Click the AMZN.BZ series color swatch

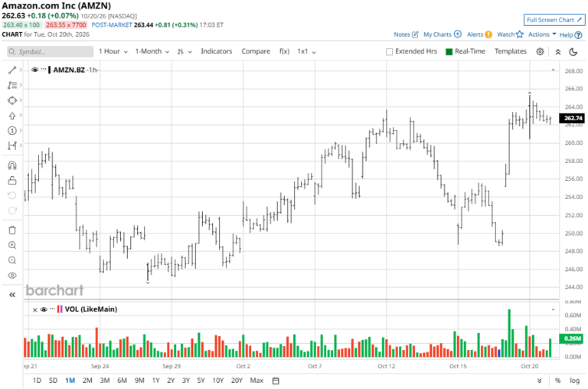point(50,70)
